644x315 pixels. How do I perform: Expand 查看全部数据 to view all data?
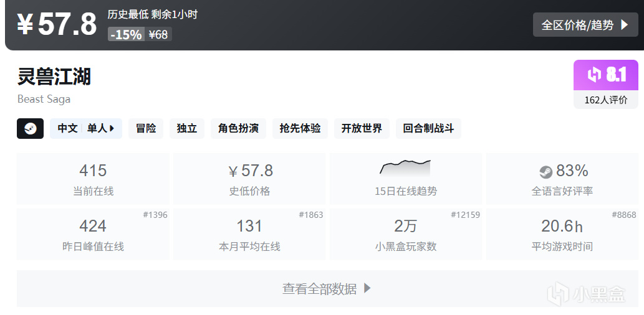pos(327,288)
